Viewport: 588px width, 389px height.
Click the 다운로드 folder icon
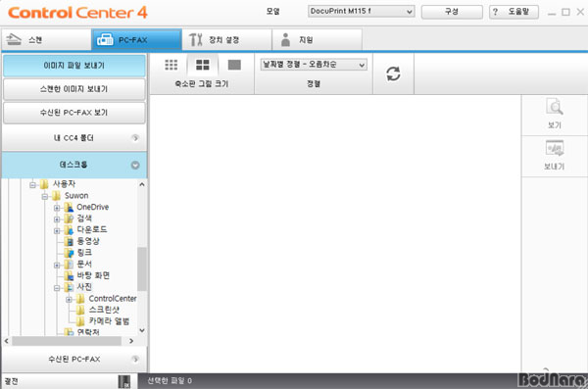[69, 230]
